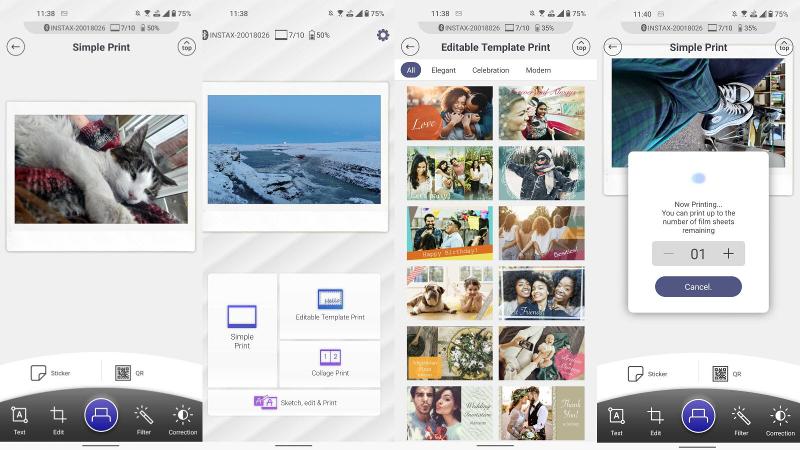Open Sticker option on cat photo screen

pyautogui.click(x=50, y=373)
